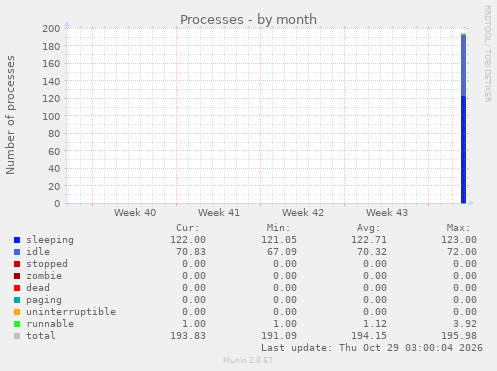Image resolution: width=497 pixels, height=371 pixels.
Task: Click the 'paging' legend label
Action: coord(44,300)
